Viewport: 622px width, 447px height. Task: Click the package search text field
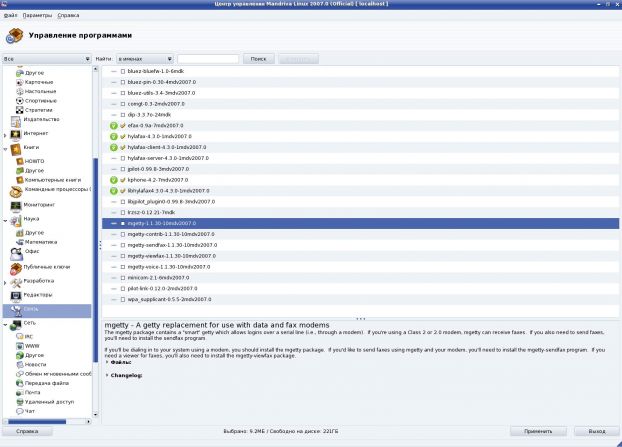(x=208, y=59)
